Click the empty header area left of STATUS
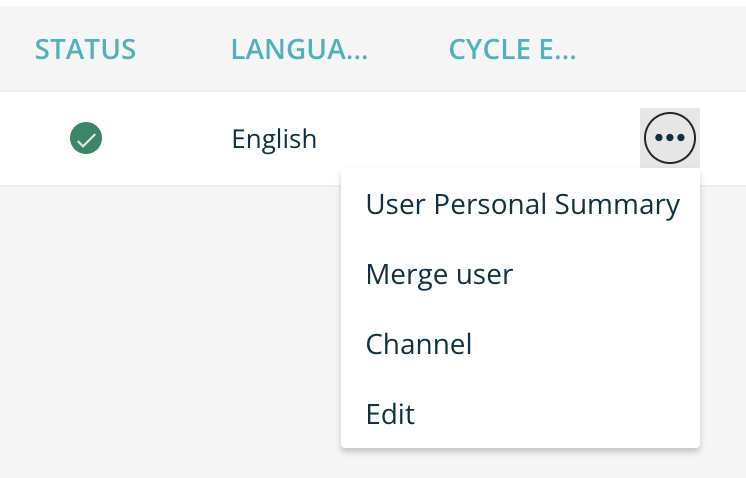 (15, 49)
